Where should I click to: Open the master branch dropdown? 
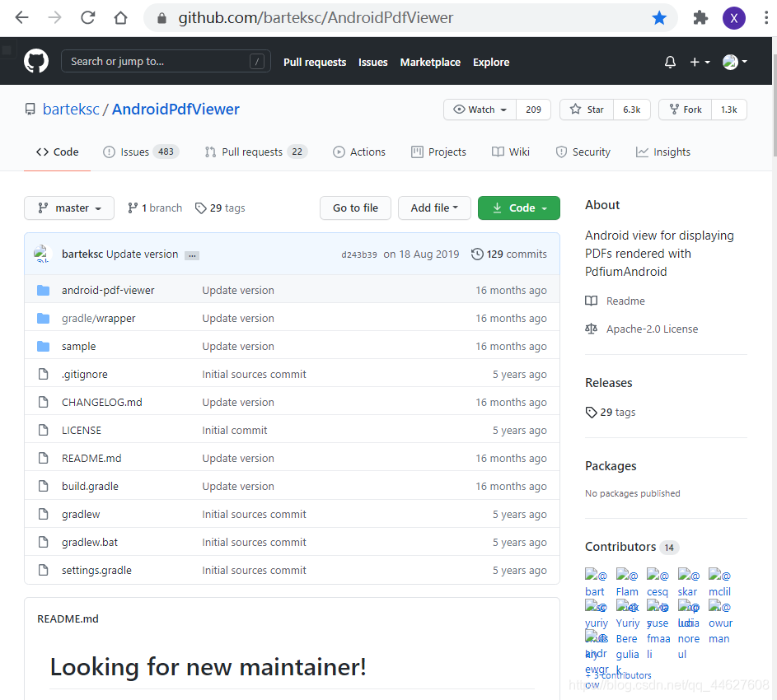point(69,208)
